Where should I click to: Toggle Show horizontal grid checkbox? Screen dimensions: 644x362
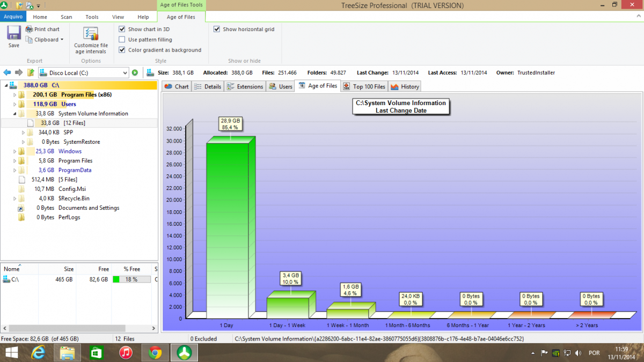click(217, 29)
